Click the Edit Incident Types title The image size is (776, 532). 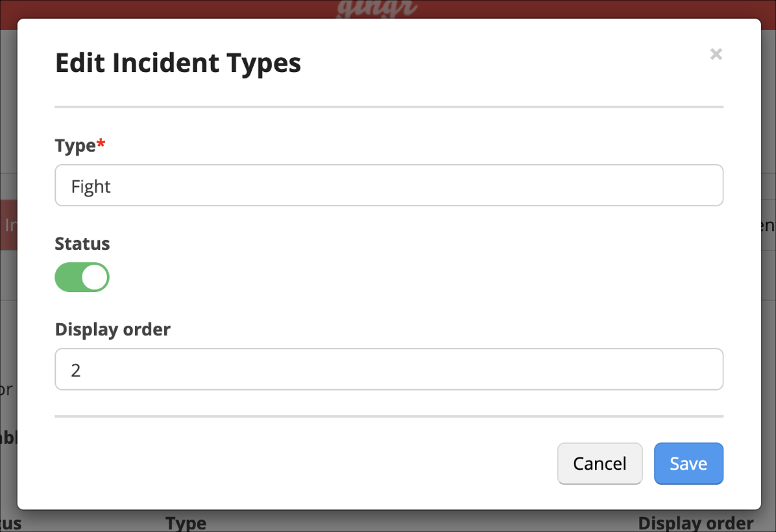pyautogui.click(x=178, y=63)
